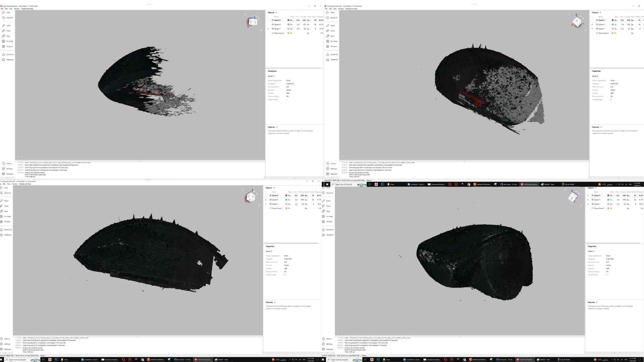Open File menu in top-left Artec window
The width and height of the screenshot is (644, 362).
[x=2, y=9]
